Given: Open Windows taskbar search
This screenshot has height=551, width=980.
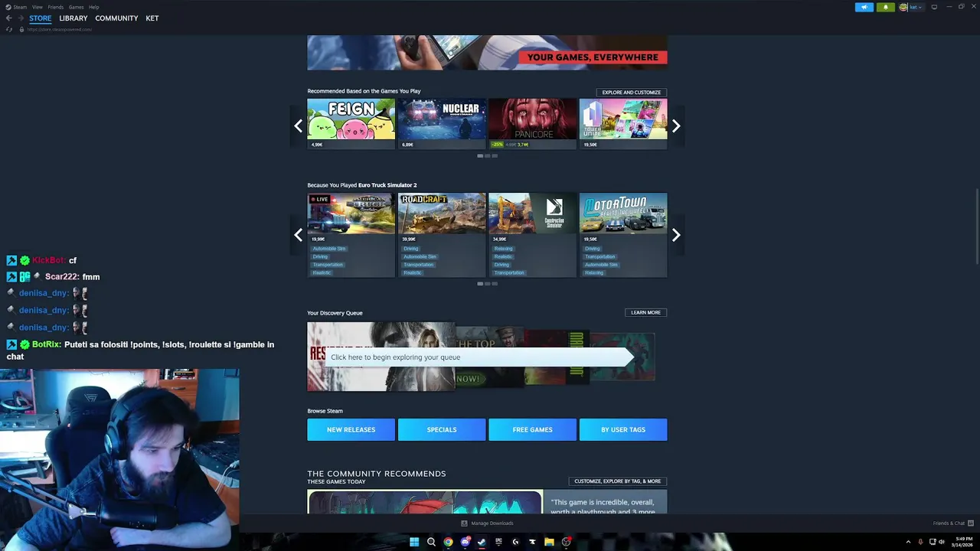Looking at the screenshot, I should point(431,542).
